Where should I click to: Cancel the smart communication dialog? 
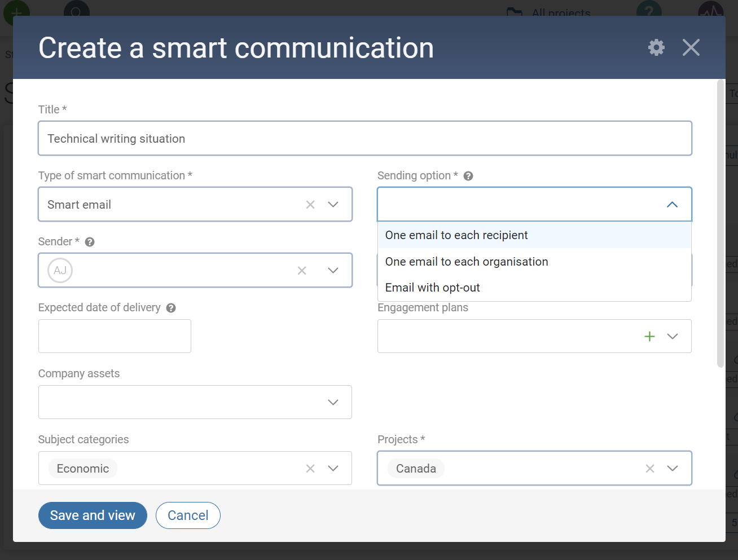pyautogui.click(x=188, y=515)
